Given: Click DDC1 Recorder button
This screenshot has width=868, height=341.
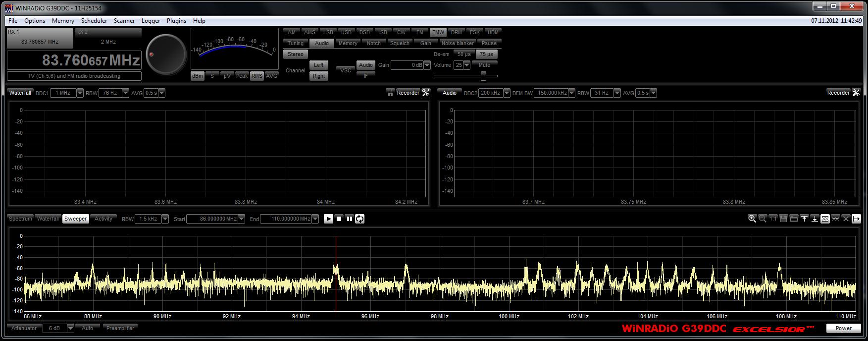Looking at the screenshot, I should 408,93.
